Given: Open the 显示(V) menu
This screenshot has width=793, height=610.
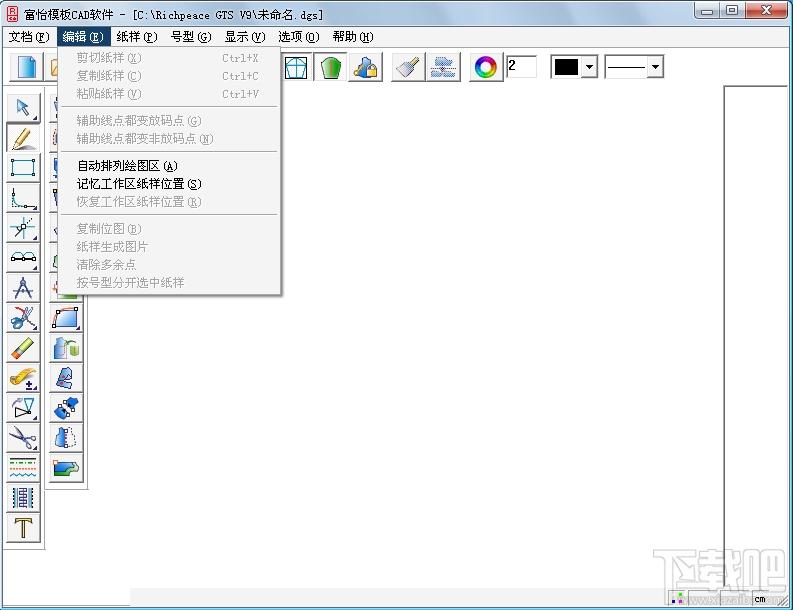Looking at the screenshot, I should [245, 37].
